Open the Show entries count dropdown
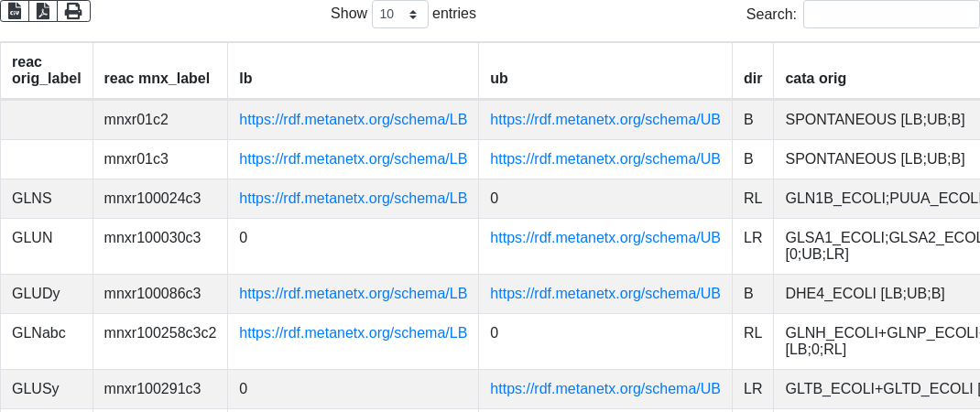Viewport: 980px width, 412px height. (400, 14)
